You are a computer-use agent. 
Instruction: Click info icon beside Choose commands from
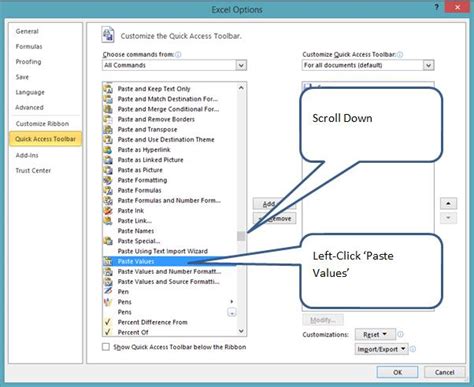(178, 55)
